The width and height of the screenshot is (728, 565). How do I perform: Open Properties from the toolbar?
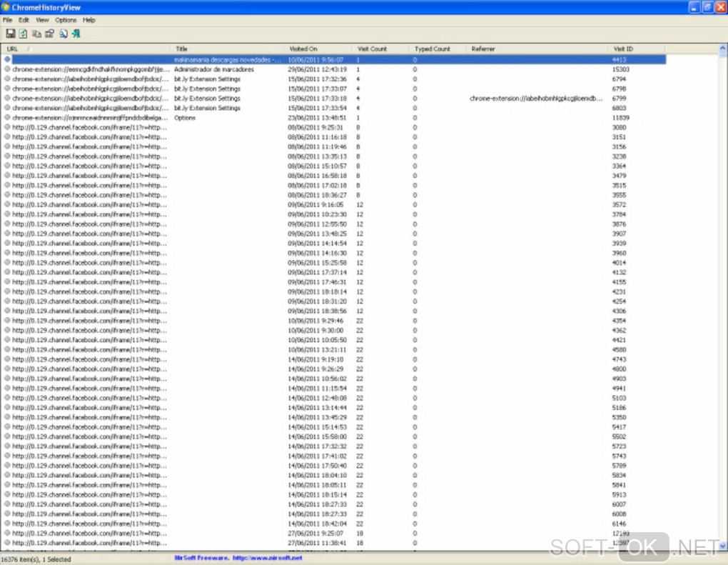50,34
